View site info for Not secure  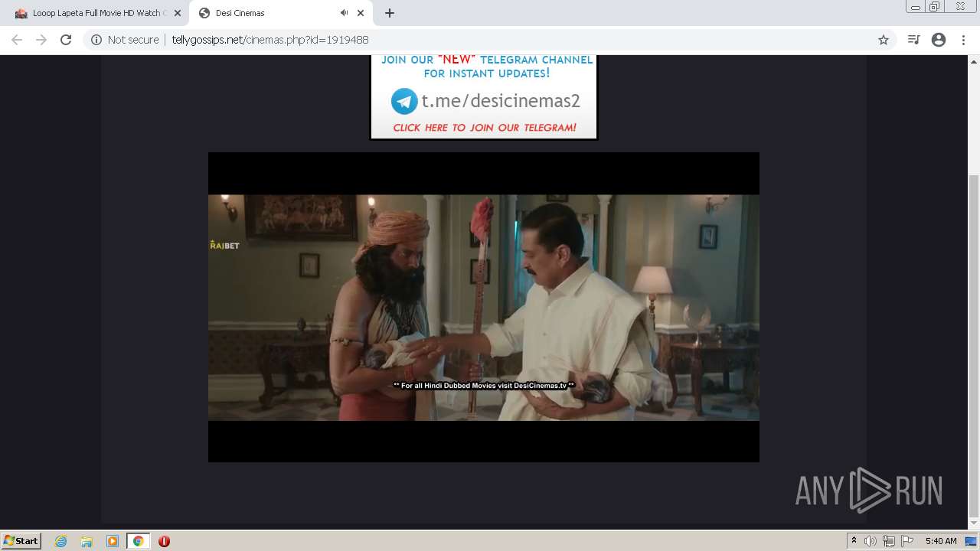pyautogui.click(x=125, y=40)
